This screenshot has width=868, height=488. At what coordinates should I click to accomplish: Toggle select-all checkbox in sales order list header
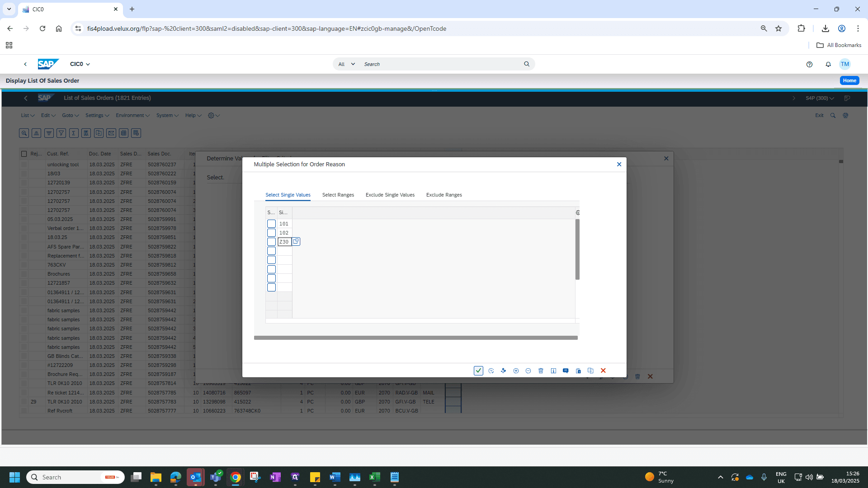(24, 154)
